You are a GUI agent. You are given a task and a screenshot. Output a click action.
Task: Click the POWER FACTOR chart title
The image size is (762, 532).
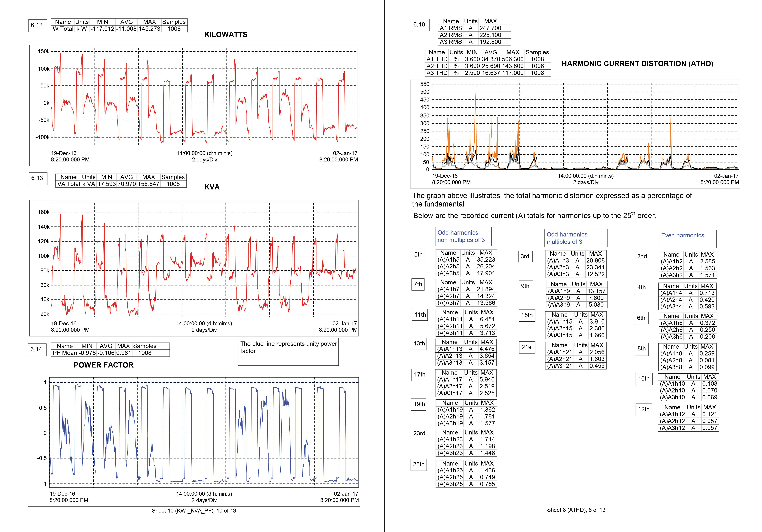click(104, 365)
